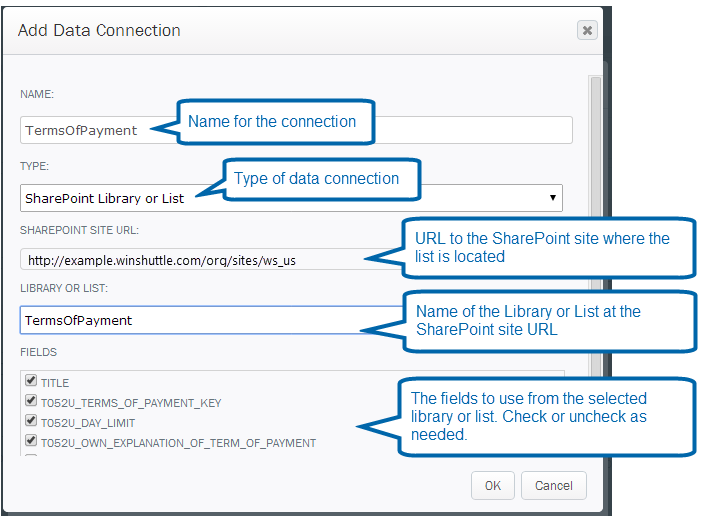Uncheck T052U_OWN_EXPLANATION_OF_TERM_OF_PAYMENT checkbox
This screenshot has width=713, height=524.
click(x=31, y=440)
